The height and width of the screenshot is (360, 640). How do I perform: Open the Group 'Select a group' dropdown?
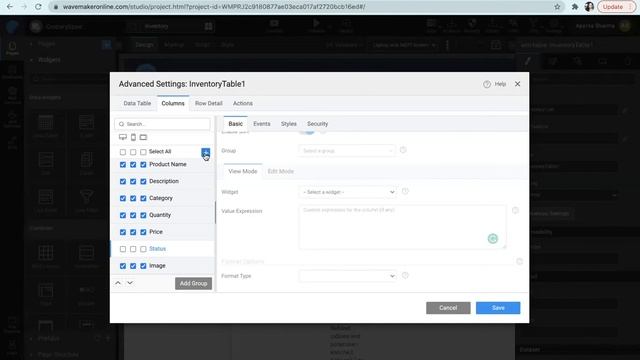pos(347,151)
